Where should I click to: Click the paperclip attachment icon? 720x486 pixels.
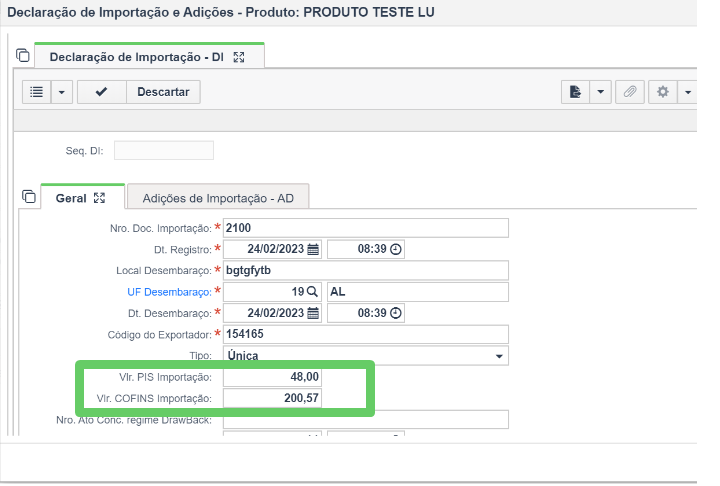point(630,92)
